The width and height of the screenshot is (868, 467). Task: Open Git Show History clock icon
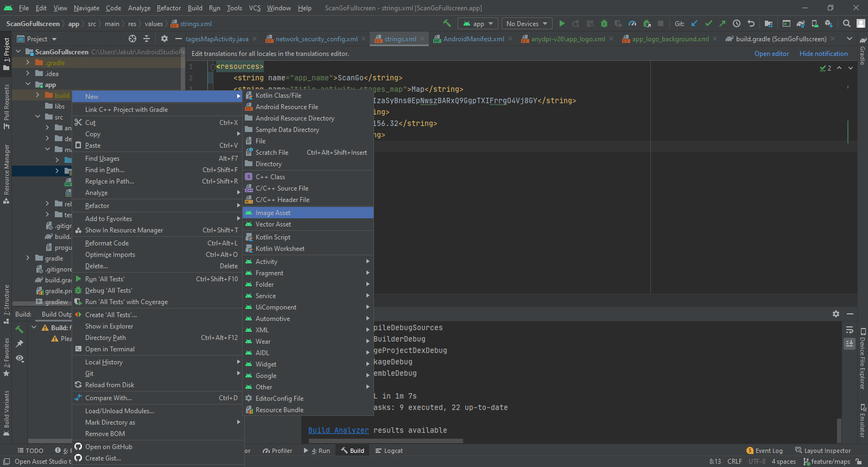(x=737, y=23)
